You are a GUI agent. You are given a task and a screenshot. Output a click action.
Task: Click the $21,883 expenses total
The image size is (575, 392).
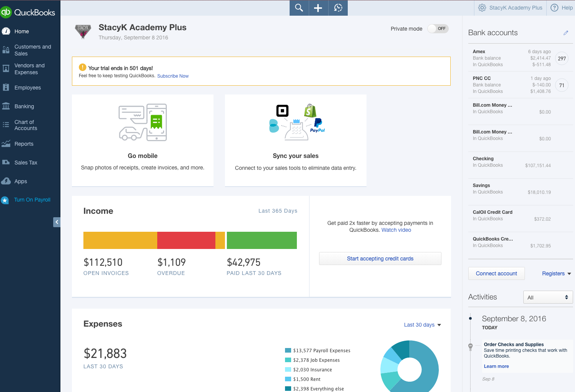point(105,353)
